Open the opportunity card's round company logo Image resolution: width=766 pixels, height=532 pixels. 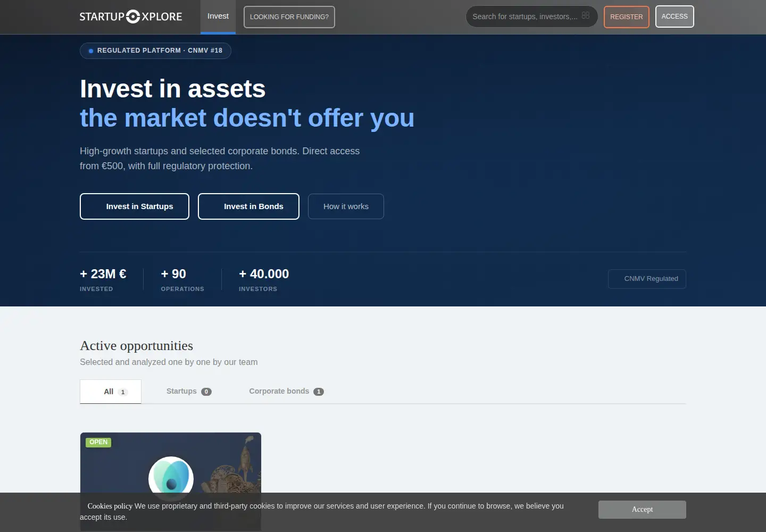tap(171, 479)
